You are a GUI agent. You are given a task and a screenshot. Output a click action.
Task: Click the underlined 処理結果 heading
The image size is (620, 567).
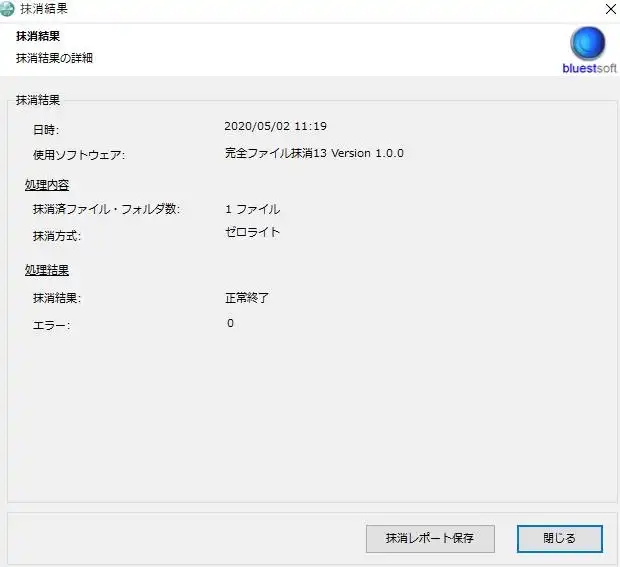tap(47, 270)
